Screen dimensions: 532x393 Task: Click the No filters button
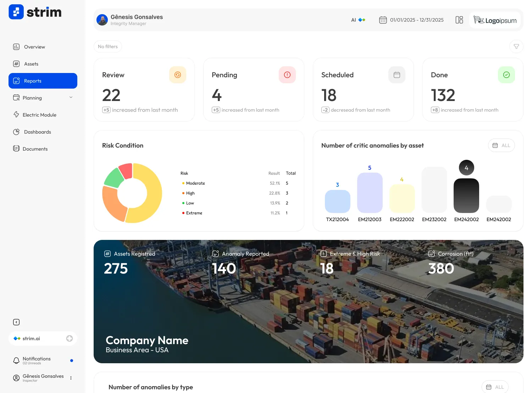click(108, 46)
